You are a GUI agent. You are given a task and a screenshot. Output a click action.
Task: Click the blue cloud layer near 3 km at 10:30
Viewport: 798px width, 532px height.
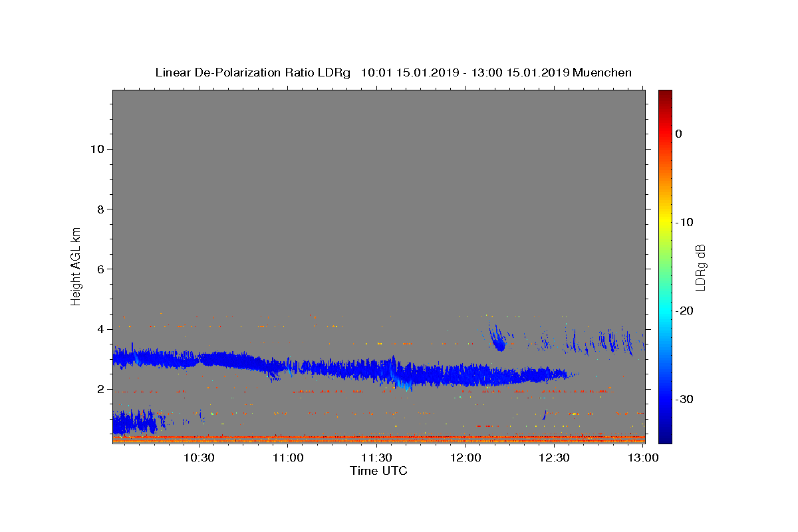(199, 360)
